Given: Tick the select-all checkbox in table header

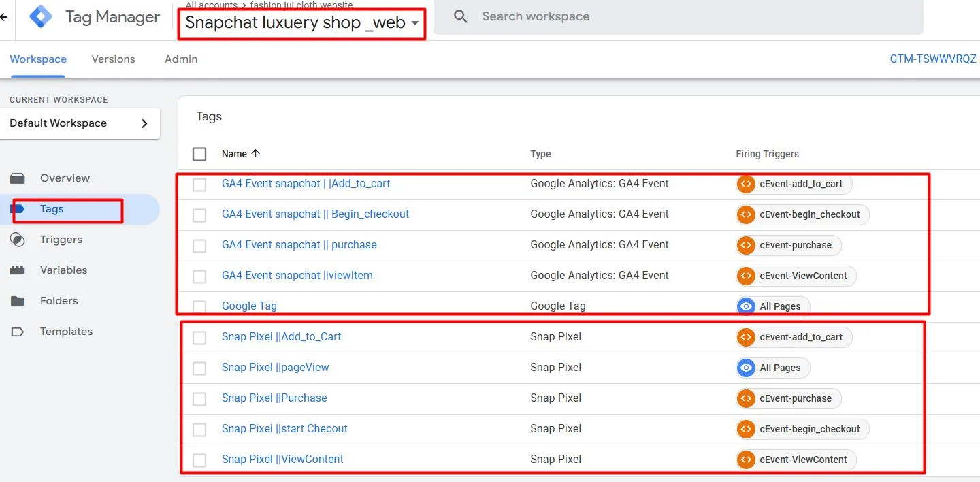Looking at the screenshot, I should tap(199, 154).
